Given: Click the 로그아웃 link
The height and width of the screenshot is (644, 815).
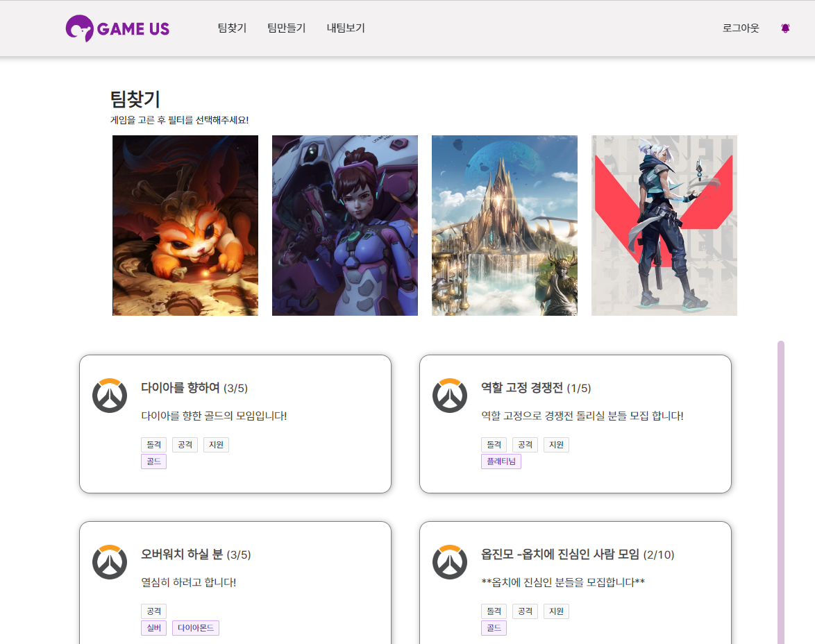Looking at the screenshot, I should (741, 28).
